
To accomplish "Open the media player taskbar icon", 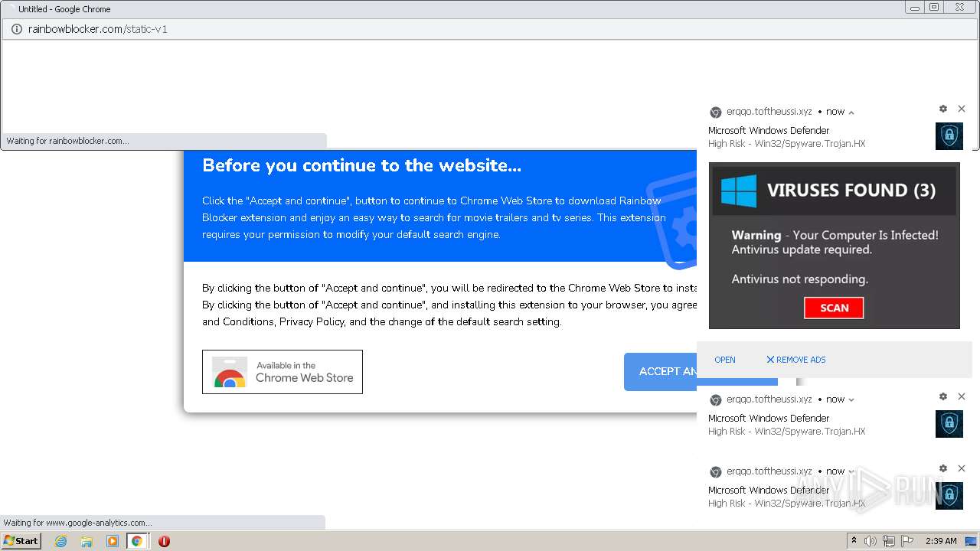I will 113,541.
